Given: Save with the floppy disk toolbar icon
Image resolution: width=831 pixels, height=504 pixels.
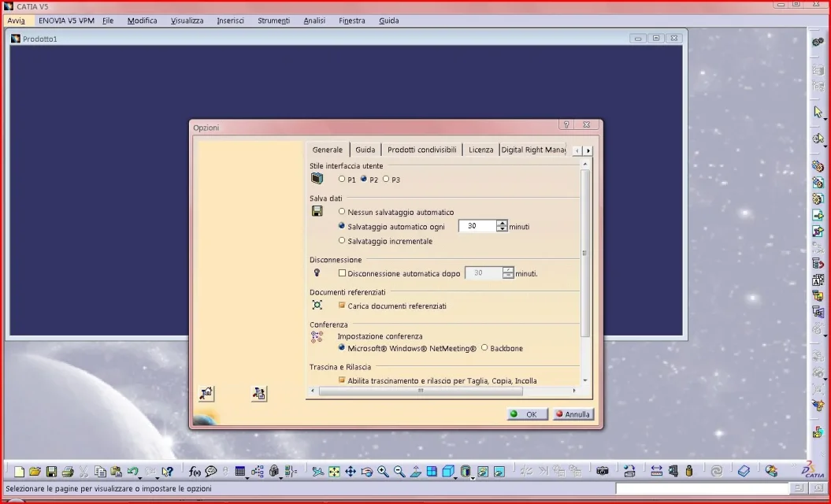Looking at the screenshot, I should 51,472.
